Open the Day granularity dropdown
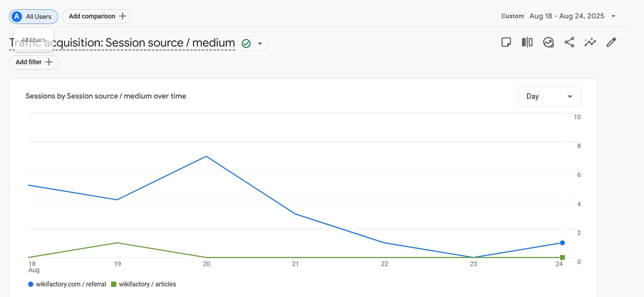The width and height of the screenshot is (644, 297). [549, 96]
